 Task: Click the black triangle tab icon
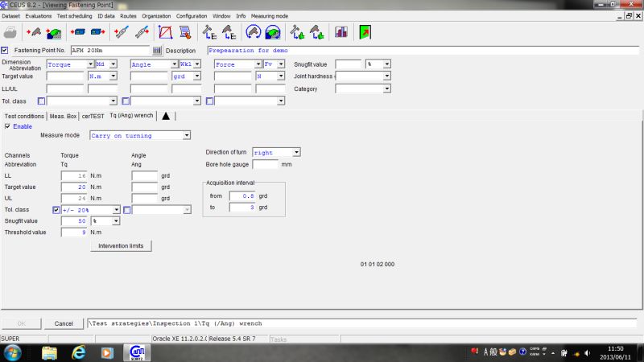166,116
